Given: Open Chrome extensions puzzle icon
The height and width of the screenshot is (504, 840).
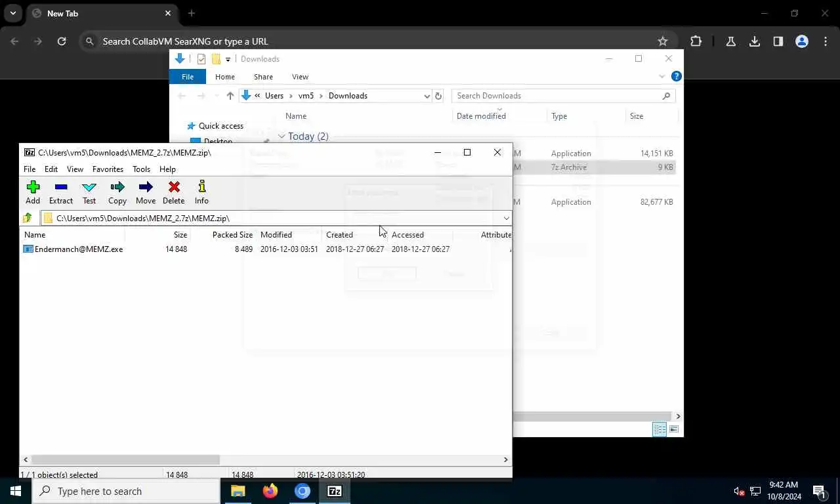Looking at the screenshot, I should 696,41.
